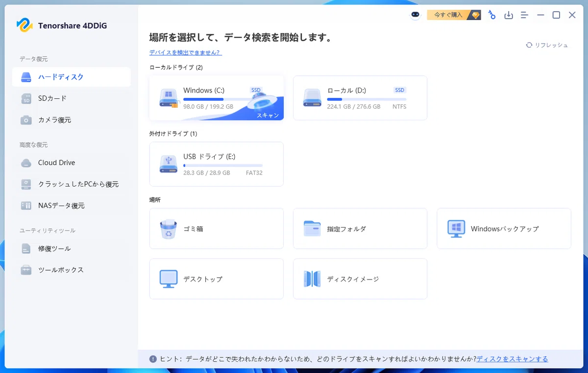Open the デバイスを検出できません? link
Image resolution: width=588 pixels, height=373 pixels.
186,52
